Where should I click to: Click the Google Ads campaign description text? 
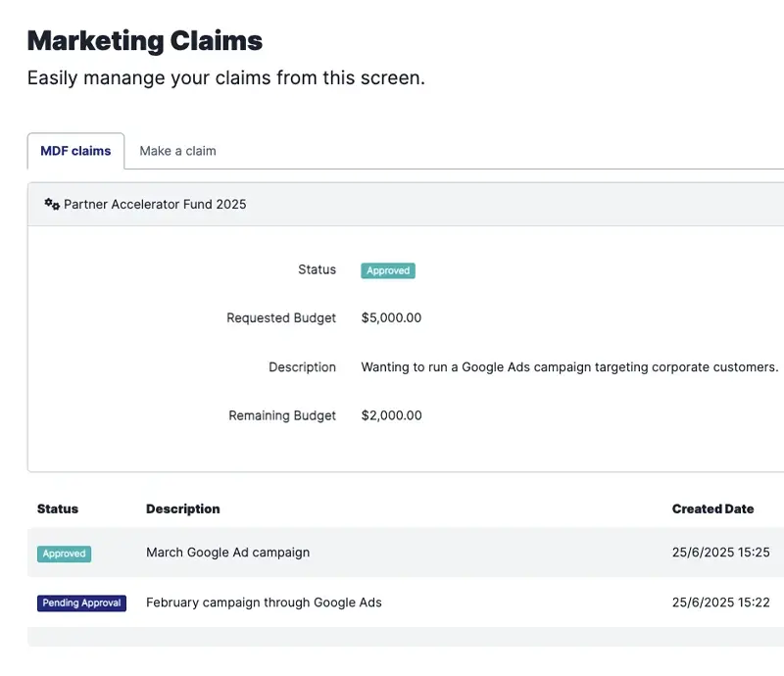569,366
